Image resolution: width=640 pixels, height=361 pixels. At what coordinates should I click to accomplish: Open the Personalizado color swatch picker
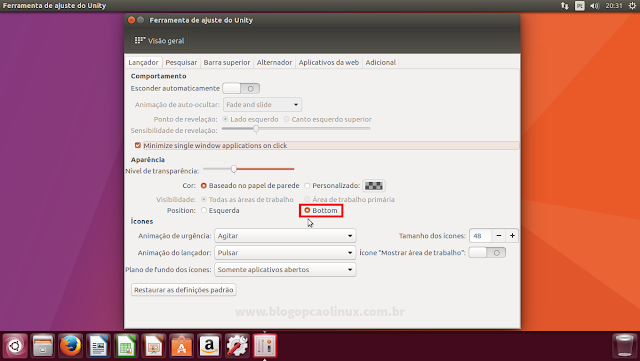[373, 186]
